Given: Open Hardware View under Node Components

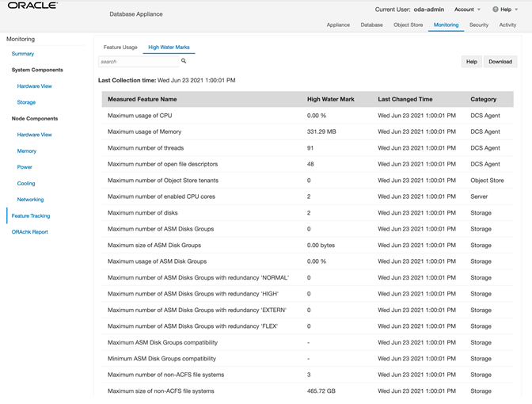Looking at the screenshot, I should (35, 135).
